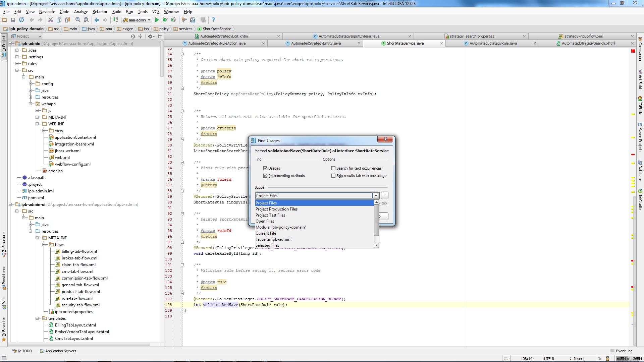This screenshot has height=362, width=644.
Task: Open the VCS menu
Action: click(156, 12)
